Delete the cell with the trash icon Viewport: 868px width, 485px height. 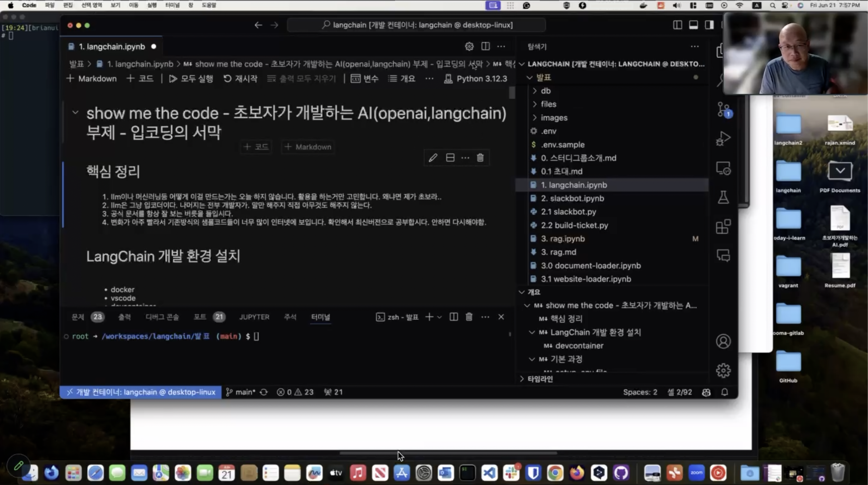480,157
